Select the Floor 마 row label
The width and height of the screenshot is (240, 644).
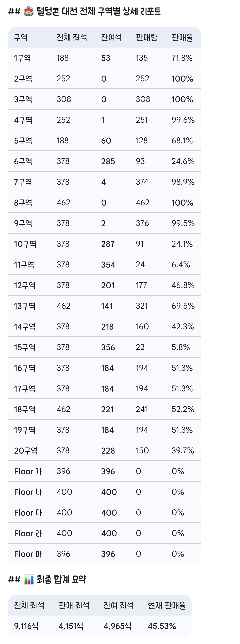(x=28, y=554)
